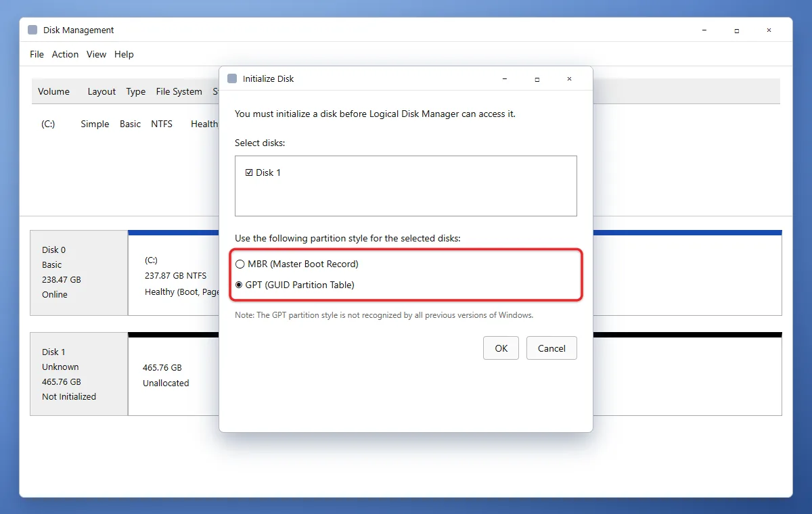
Task: Click the Initialize Disk dialog icon
Action: point(232,78)
